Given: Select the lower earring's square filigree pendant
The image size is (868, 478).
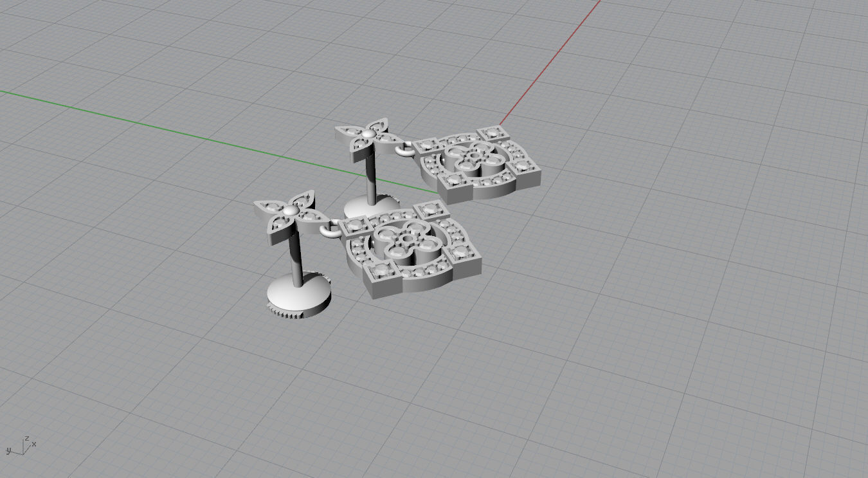Looking at the screenshot, I should (x=410, y=249).
